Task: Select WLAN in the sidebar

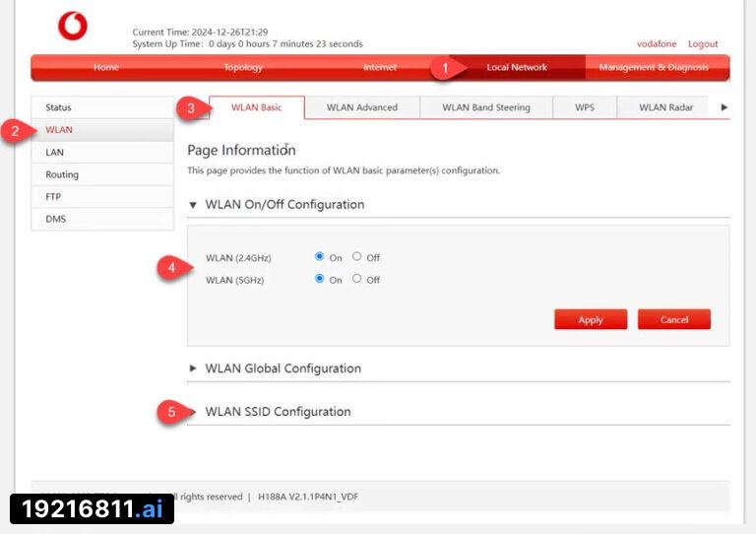Action: coord(102,130)
